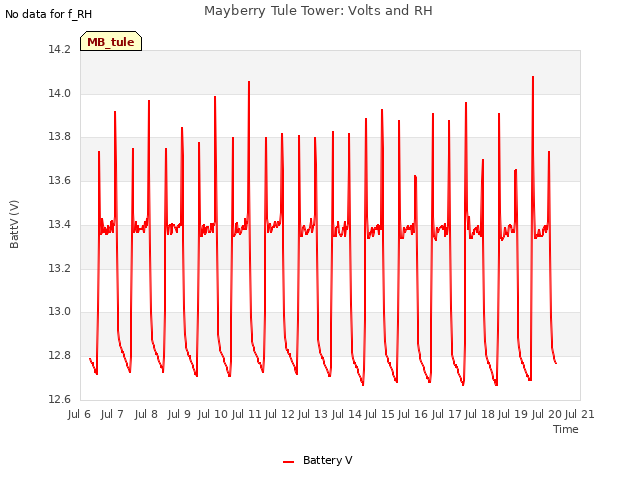Viewport: 640px width, 480px height.
Task: Click the 14.05 V peak near Jul 11
Action: (249, 82)
